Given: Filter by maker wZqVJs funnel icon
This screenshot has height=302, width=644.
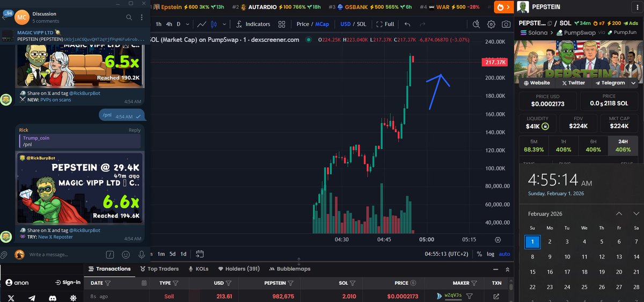Looking at the screenshot, I should point(469,296).
